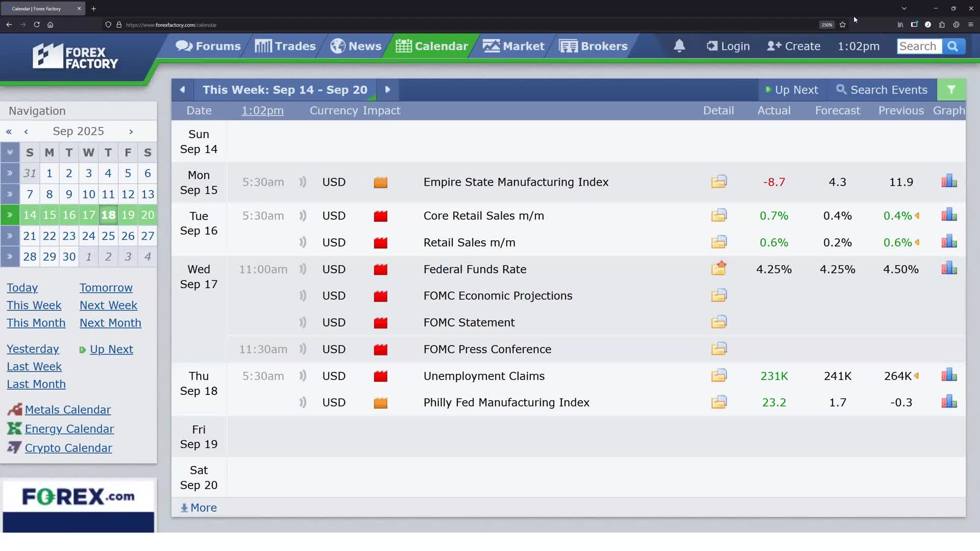The image size is (980, 551).
Task: Go to next week with right arrow
Action: 387,90
